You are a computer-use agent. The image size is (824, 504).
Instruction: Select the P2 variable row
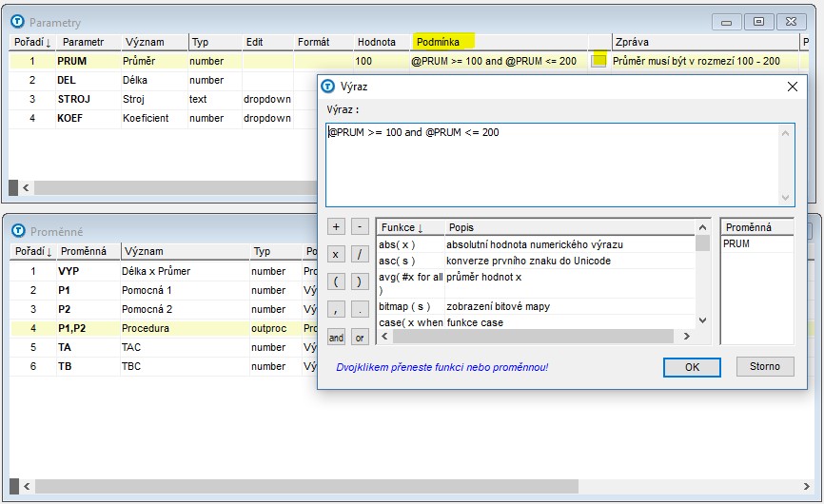163,309
